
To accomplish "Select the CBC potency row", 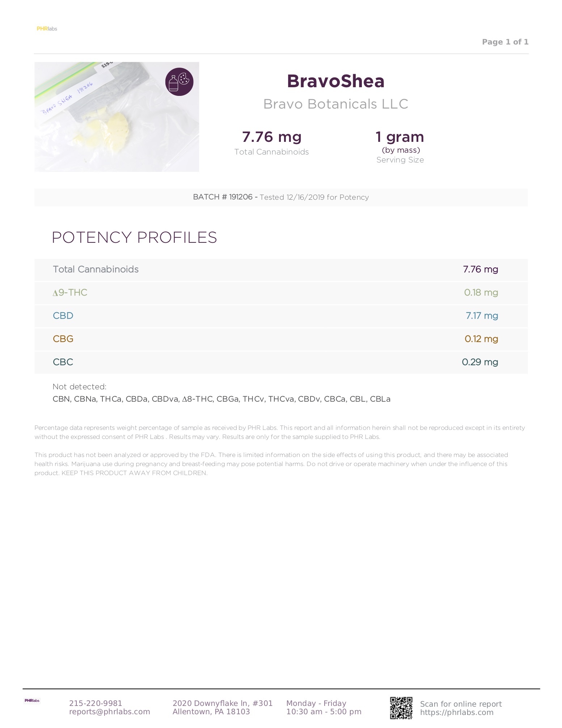I will [x=281, y=362].
